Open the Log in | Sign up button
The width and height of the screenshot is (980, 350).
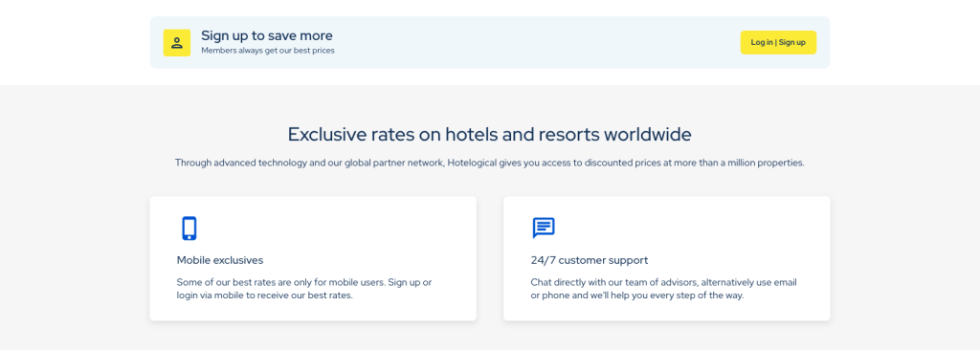778,42
